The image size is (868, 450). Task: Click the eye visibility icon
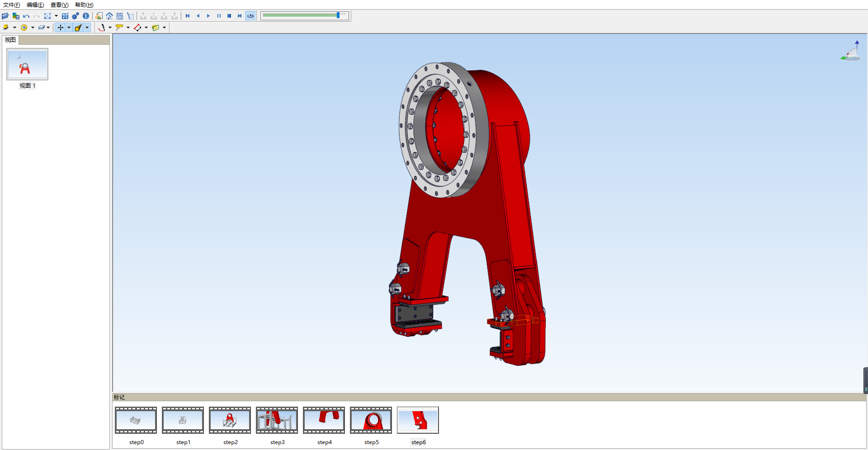coord(24,28)
